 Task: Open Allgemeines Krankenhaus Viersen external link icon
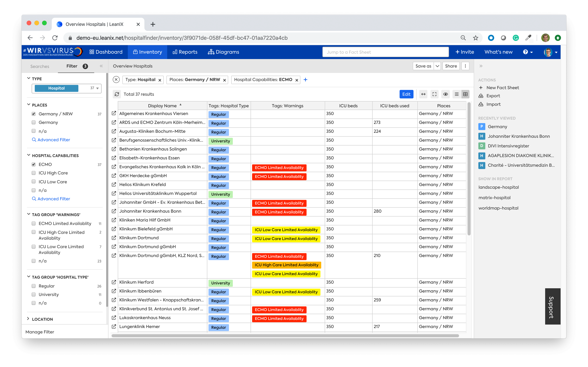click(x=114, y=113)
